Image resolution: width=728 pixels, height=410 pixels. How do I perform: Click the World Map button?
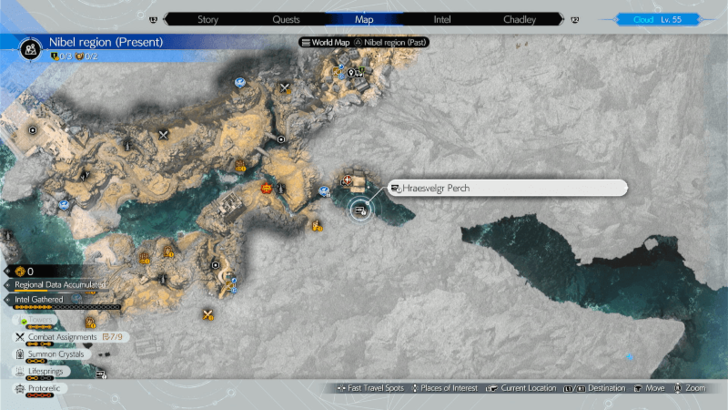323,42
